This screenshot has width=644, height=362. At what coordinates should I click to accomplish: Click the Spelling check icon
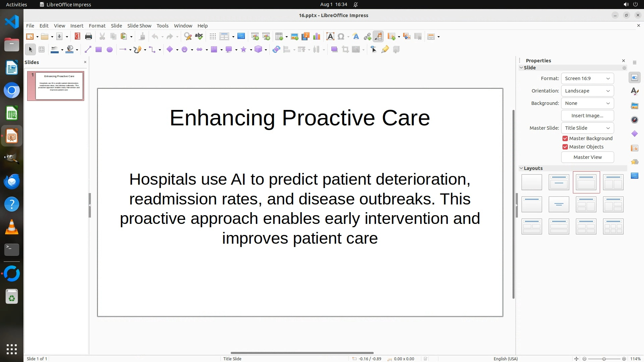(x=199, y=37)
